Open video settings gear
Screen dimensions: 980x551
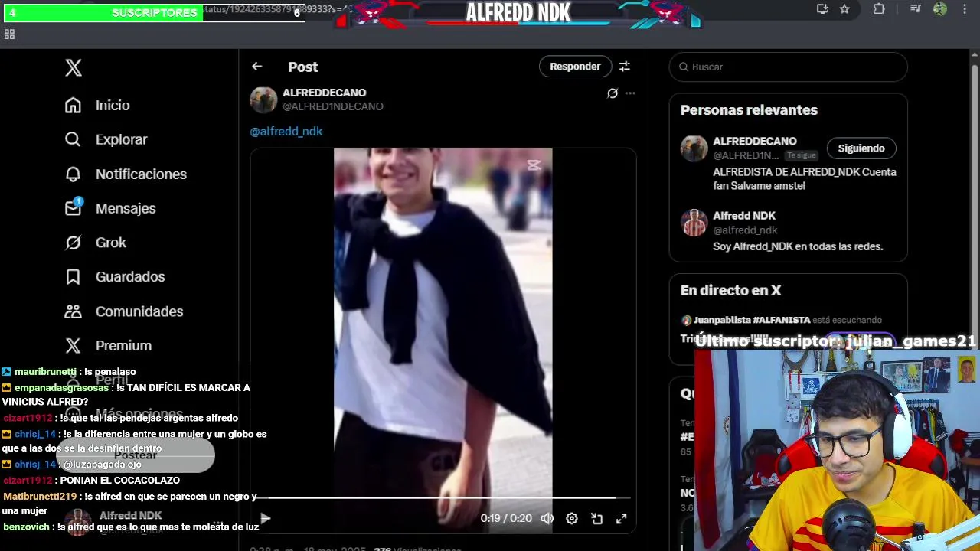572,519
